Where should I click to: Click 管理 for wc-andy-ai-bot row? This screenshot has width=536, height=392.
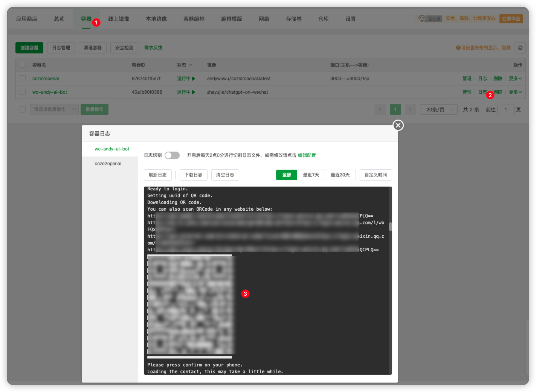point(467,92)
